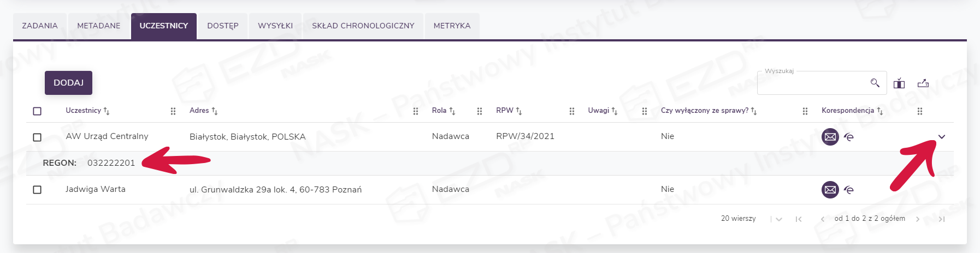The image size is (980, 253).
Task: Check the AW Urząd Centralny row checkbox
Action: pyautogui.click(x=37, y=137)
